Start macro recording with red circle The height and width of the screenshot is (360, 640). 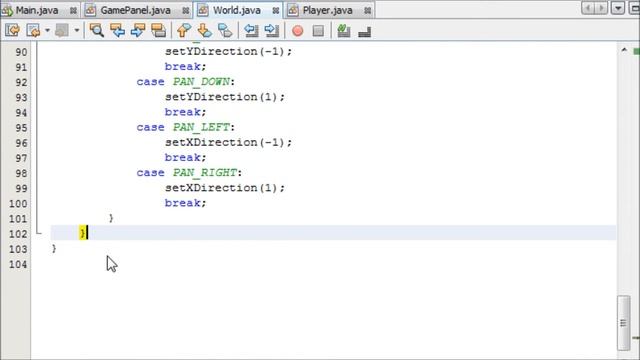(x=298, y=31)
